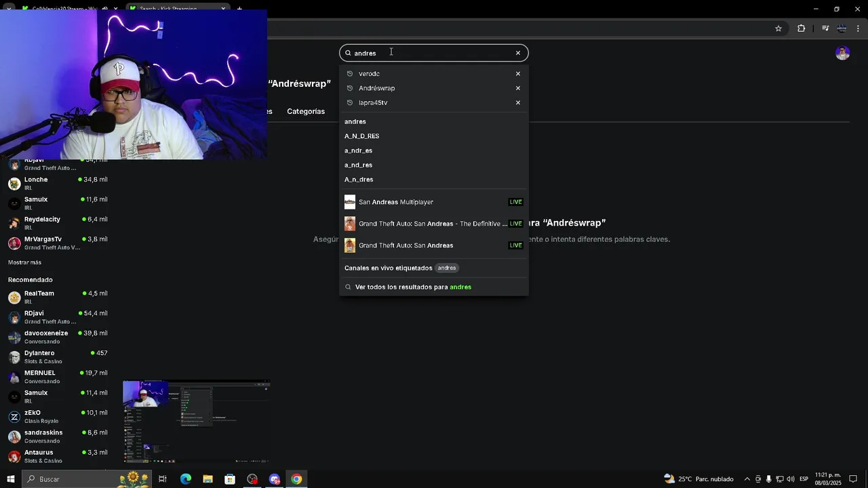Remove 'verodc' from recent searches

pyautogui.click(x=518, y=74)
